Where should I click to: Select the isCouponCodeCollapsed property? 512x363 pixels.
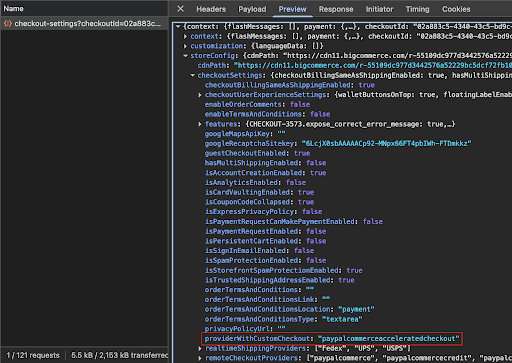pyautogui.click(x=259, y=202)
